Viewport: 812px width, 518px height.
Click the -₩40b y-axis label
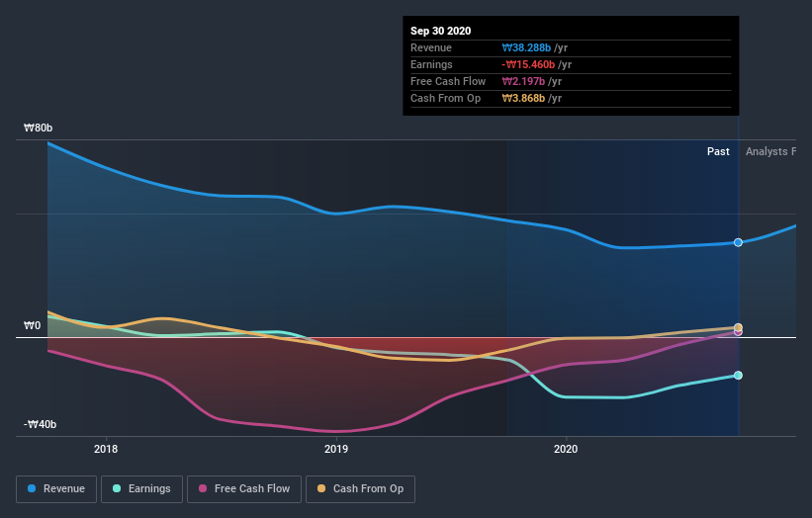tap(40, 424)
